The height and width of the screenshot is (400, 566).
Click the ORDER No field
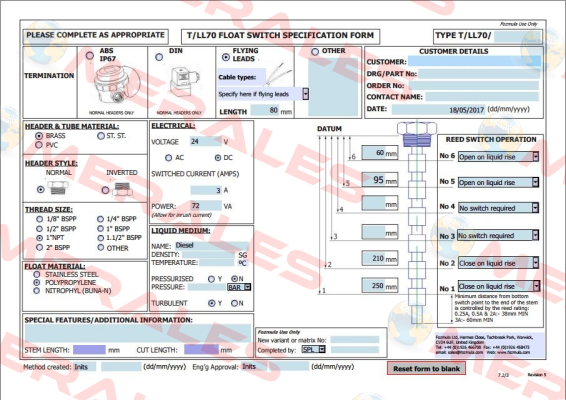click(474, 86)
